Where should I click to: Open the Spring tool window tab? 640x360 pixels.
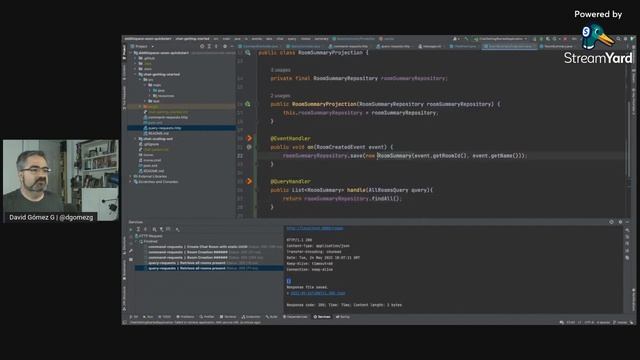point(343,317)
